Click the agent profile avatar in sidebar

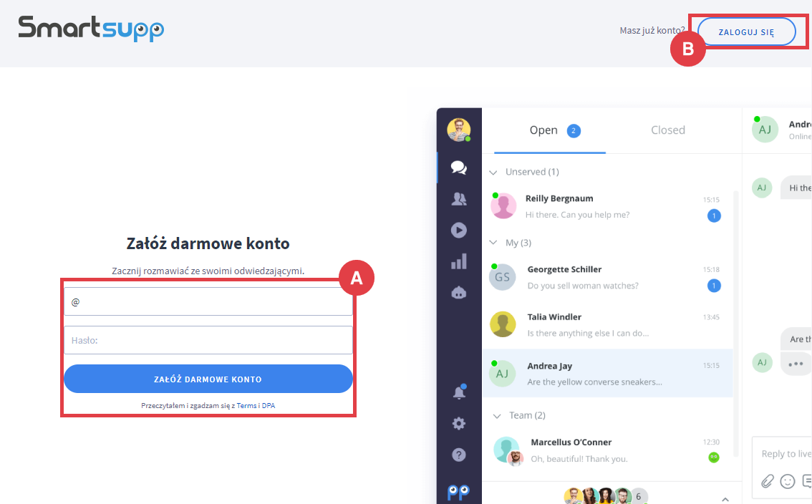tap(459, 130)
